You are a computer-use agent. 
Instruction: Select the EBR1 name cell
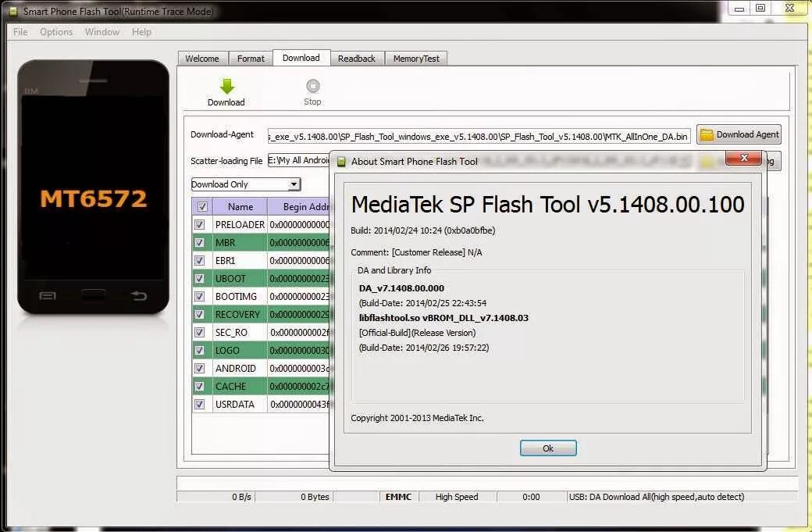(240, 261)
